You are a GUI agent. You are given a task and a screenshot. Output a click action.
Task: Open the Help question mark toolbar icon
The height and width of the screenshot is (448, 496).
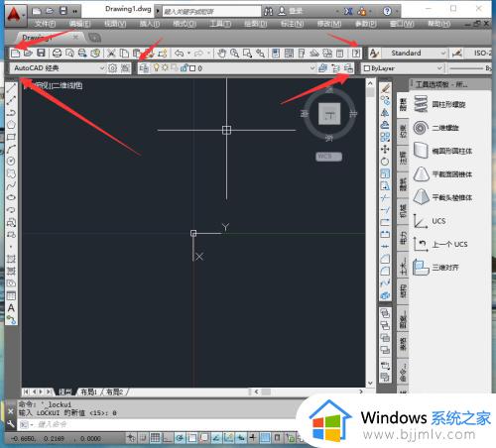click(356, 53)
